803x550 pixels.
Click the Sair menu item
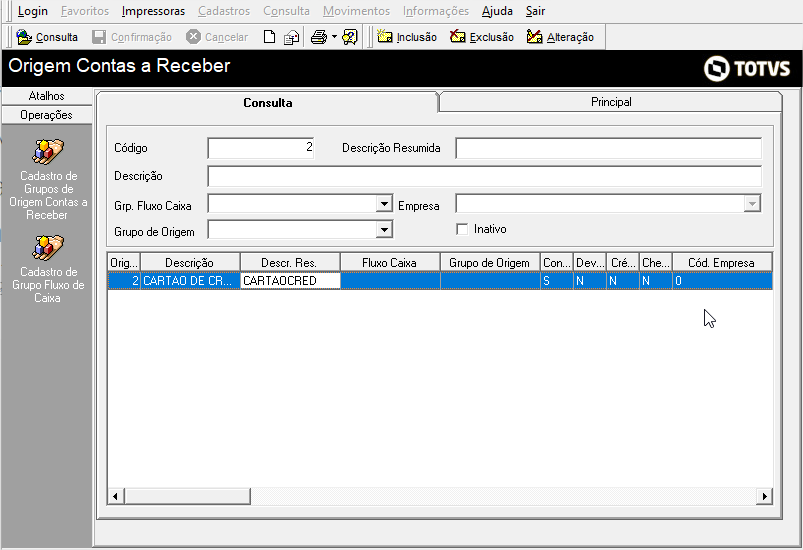[x=535, y=11]
